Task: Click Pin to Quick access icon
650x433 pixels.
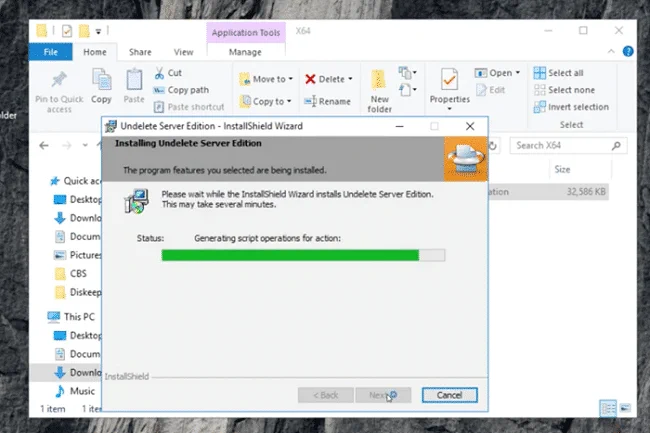Action: click(59, 80)
